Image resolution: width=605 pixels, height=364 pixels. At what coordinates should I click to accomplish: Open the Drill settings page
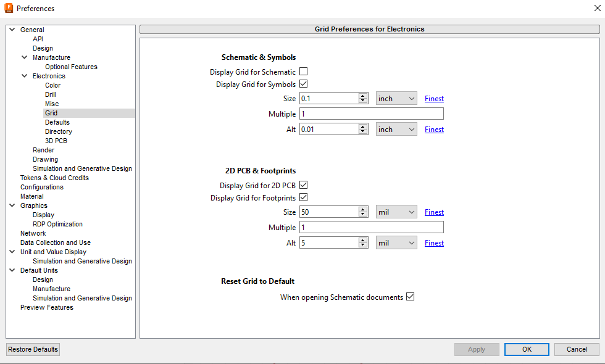pyautogui.click(x=51, y=94)
